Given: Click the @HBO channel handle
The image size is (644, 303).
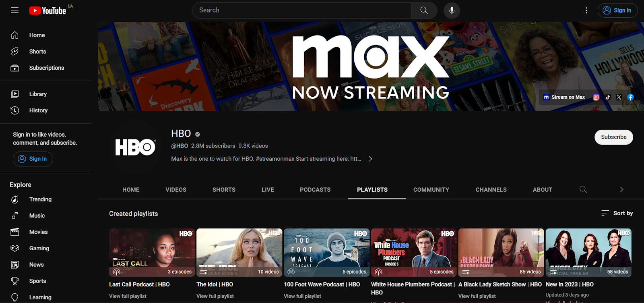Looking at the screenshot, I should [x=180, y=146].
